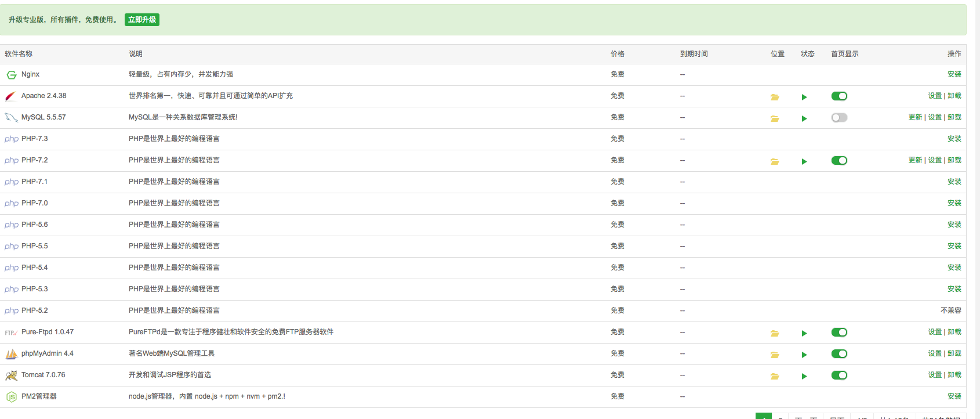
Task: Click the PHP-7.2 php icon
Action: click(11, 161)
